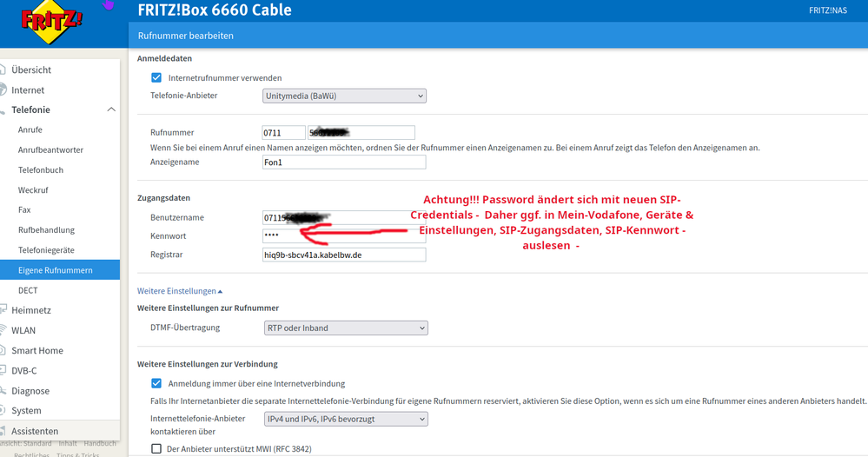
Task: Click the Inhalt footer link
Action: (68, 443)
